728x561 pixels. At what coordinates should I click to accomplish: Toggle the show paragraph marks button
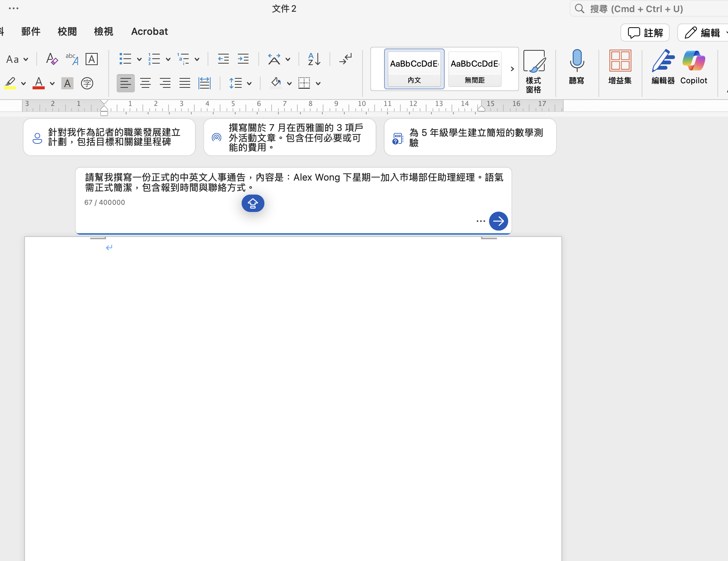tap(345, 59)
